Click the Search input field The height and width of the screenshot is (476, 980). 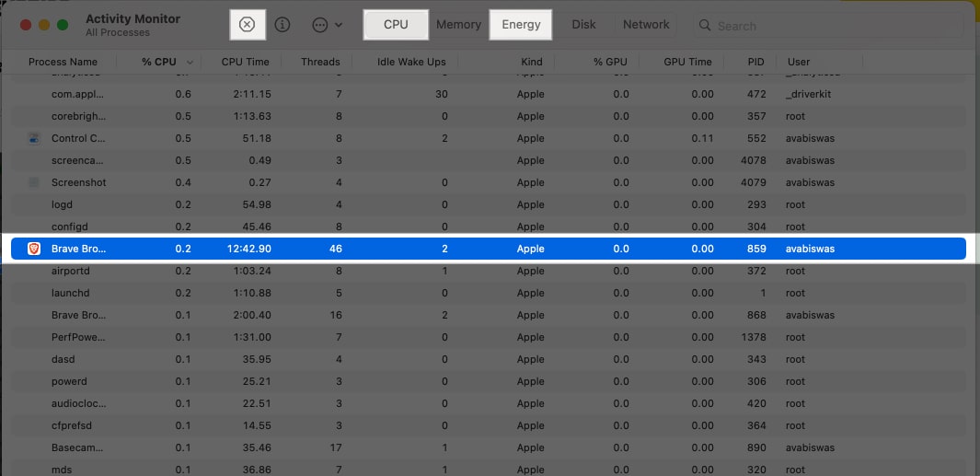(x=828, y=26)
